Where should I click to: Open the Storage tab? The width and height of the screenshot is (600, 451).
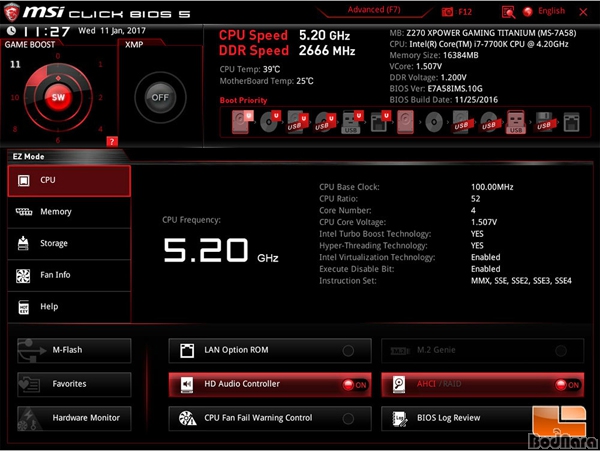coord(69,244)
